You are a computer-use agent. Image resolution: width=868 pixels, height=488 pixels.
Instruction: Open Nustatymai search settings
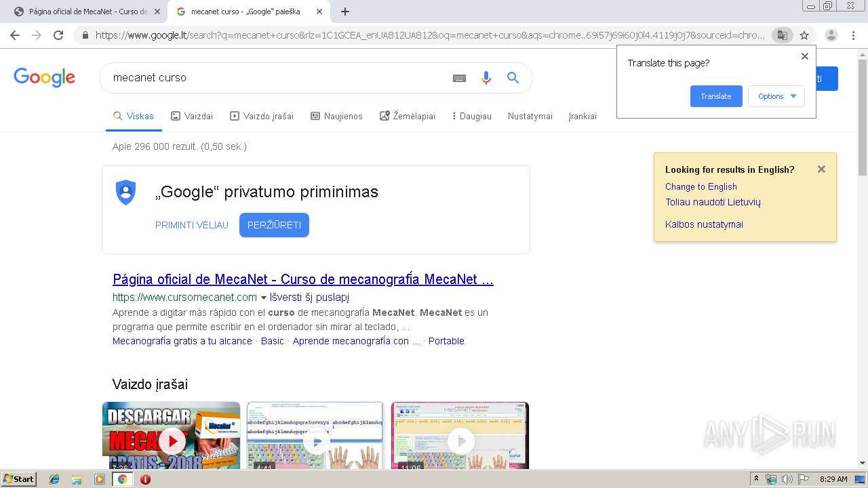pyautogui.click(x=530, y=116)
